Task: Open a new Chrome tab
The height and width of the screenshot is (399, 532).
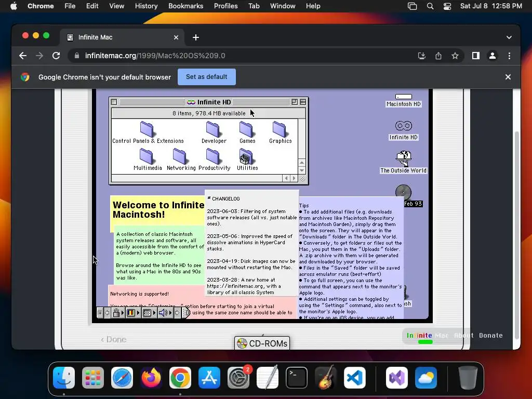Action: pos(196,37)
